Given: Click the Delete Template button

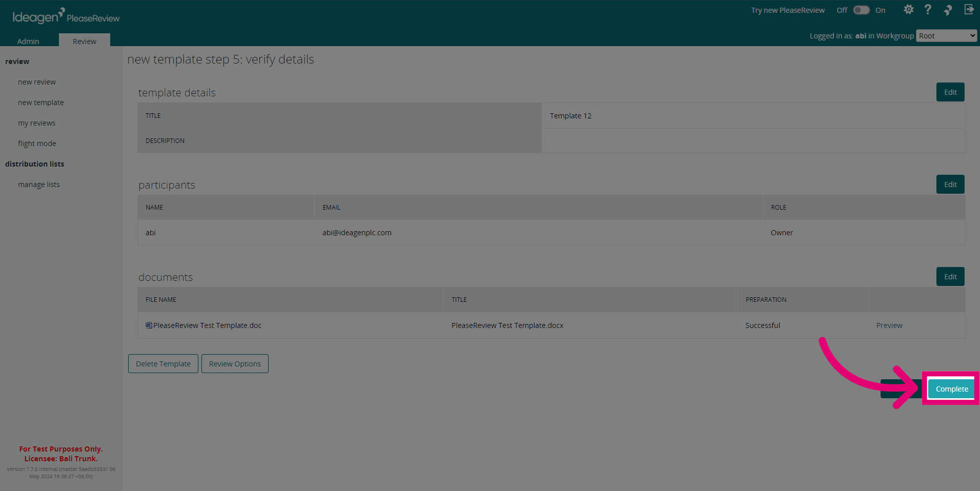Looking at the screenshot, I should pos(163,364).
